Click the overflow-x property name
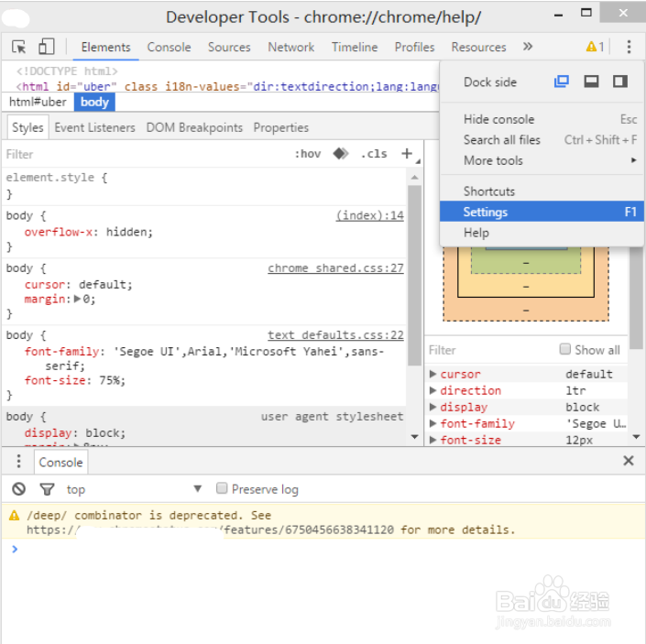 (58, 232)
